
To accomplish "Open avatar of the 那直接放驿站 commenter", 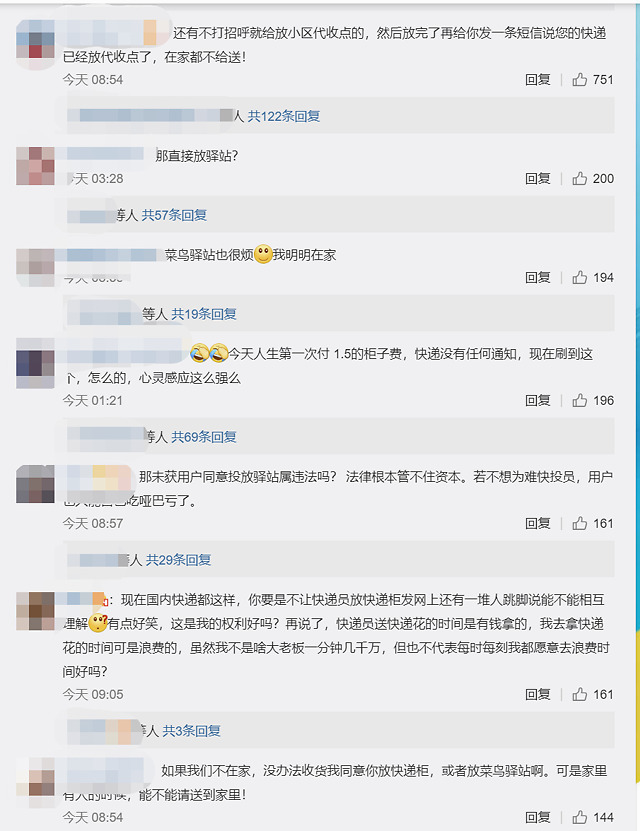I will pos(35,165).
